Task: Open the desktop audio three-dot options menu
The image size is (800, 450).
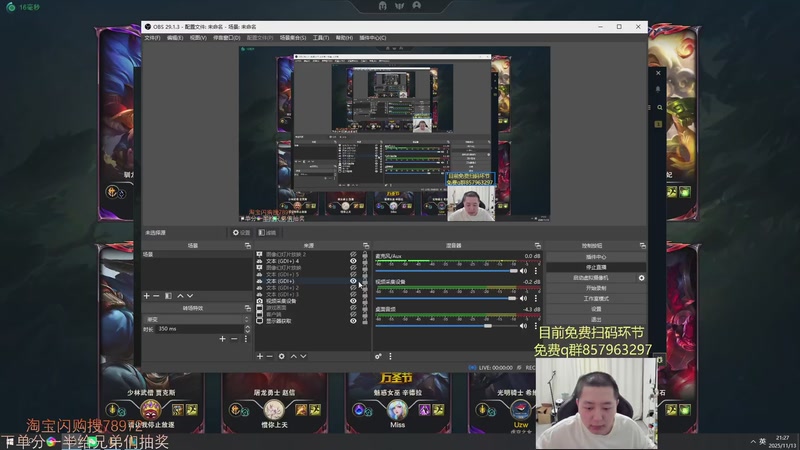Action: coord(536,326)
